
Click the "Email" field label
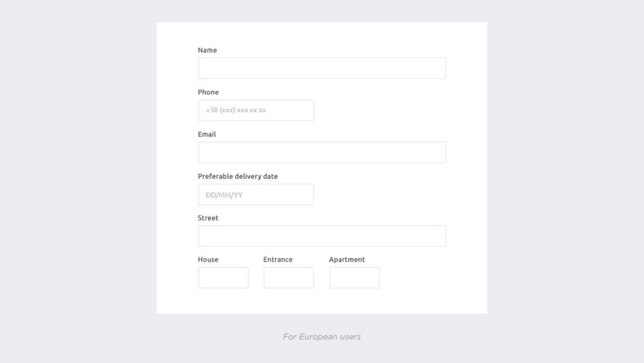click(x=207, y=134)
